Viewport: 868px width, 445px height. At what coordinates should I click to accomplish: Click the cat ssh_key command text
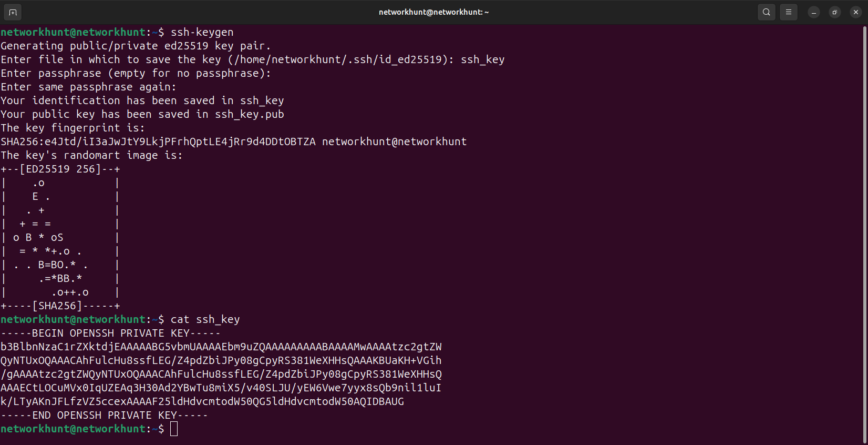[x=205, y=320]
